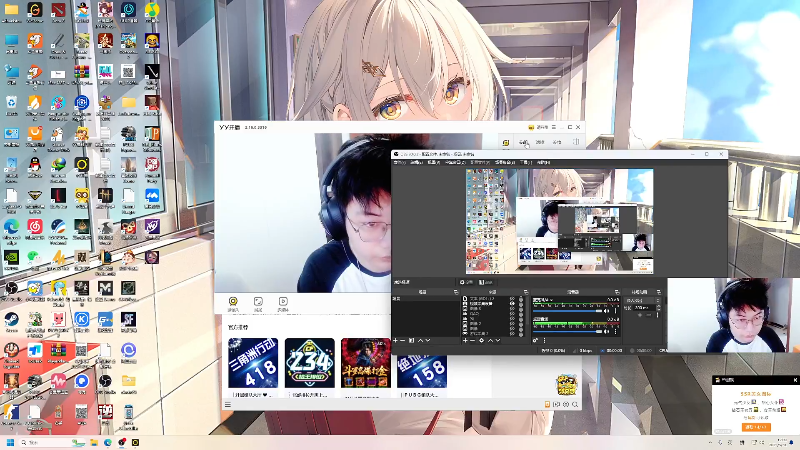Open scene filters icon in Scenes panel toolbar

[411, 340]
